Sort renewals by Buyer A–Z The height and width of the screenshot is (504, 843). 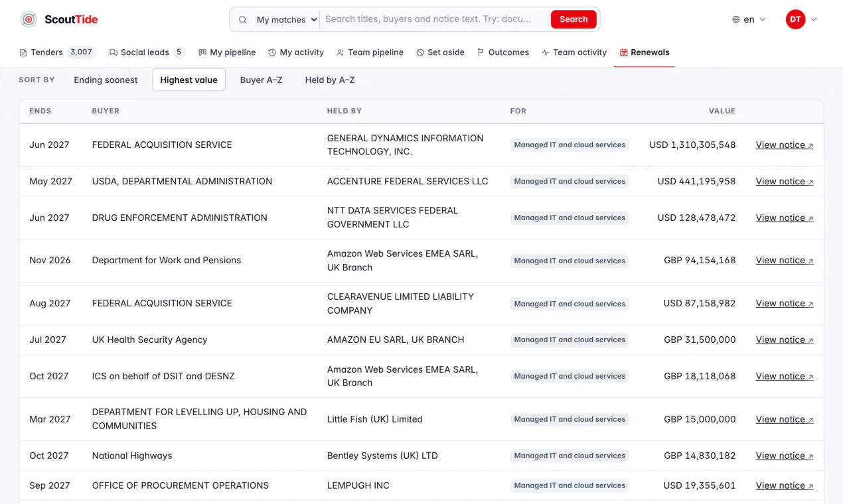point(261,80)
